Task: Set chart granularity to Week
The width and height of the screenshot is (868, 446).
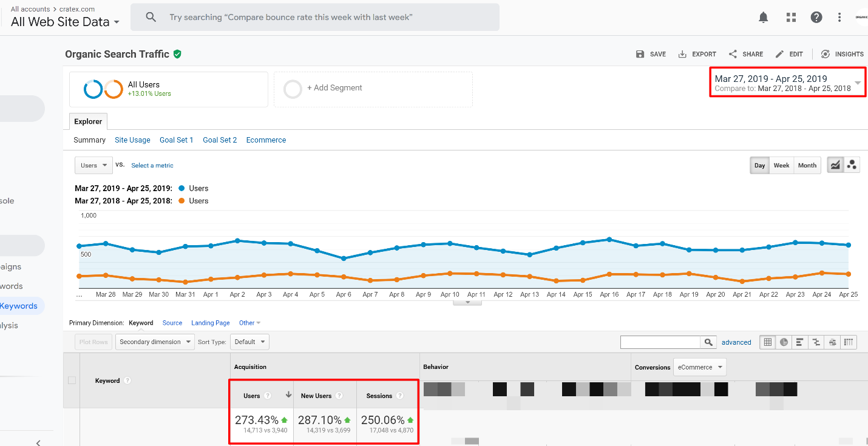Action: (x=781, y=165)
